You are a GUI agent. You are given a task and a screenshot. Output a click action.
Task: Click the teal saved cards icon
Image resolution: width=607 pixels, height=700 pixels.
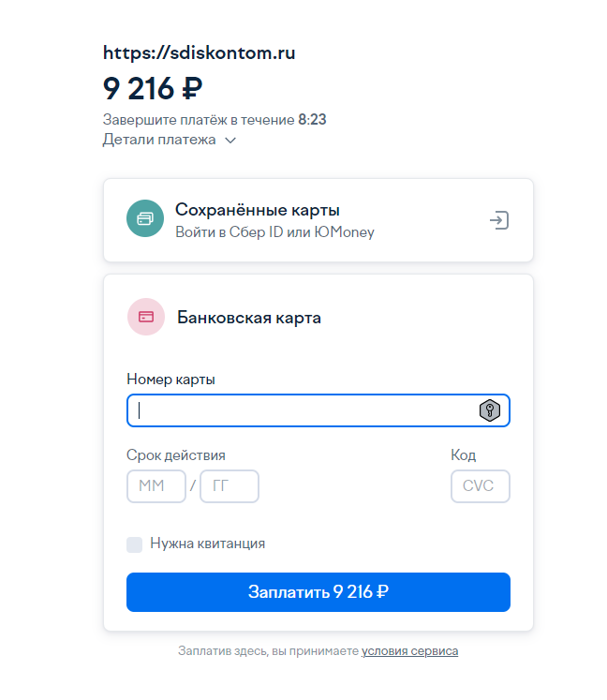coord(145,219)
